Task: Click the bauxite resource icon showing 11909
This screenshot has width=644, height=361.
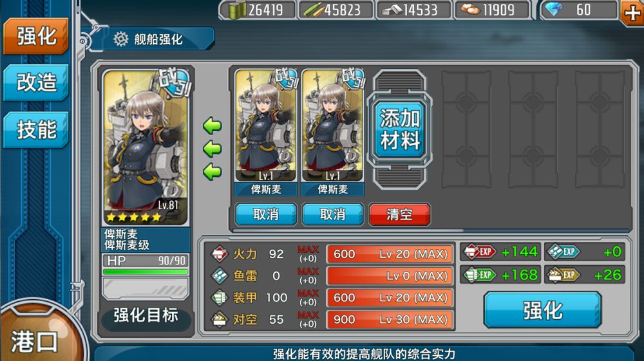Action: (x=471, y=10)
